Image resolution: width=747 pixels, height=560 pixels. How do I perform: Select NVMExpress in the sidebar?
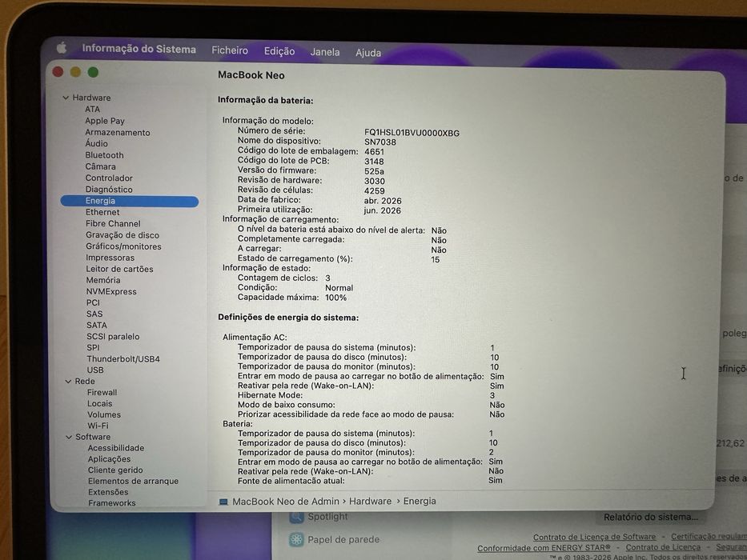pyautogui.click(x=111, y=292)
